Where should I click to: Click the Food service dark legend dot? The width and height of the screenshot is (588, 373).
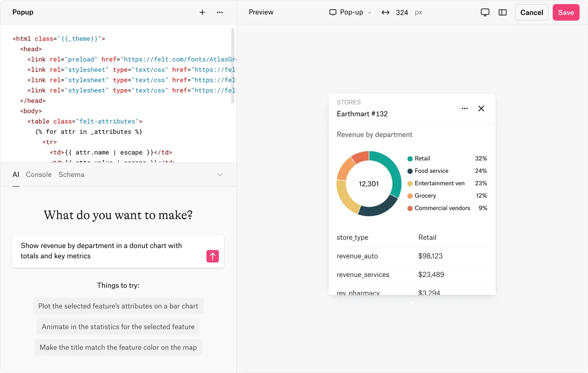tap(410, 171)
